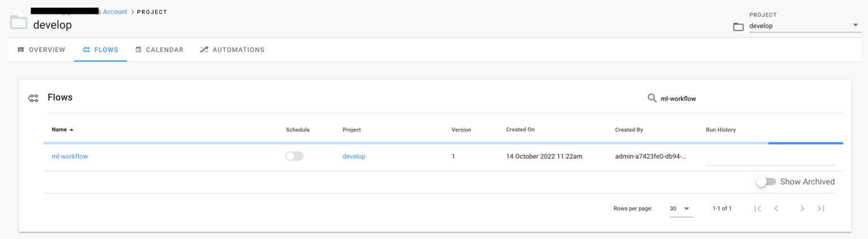Sort flows by the Name column header
868x239 pixels.
[x=59, y=129]
